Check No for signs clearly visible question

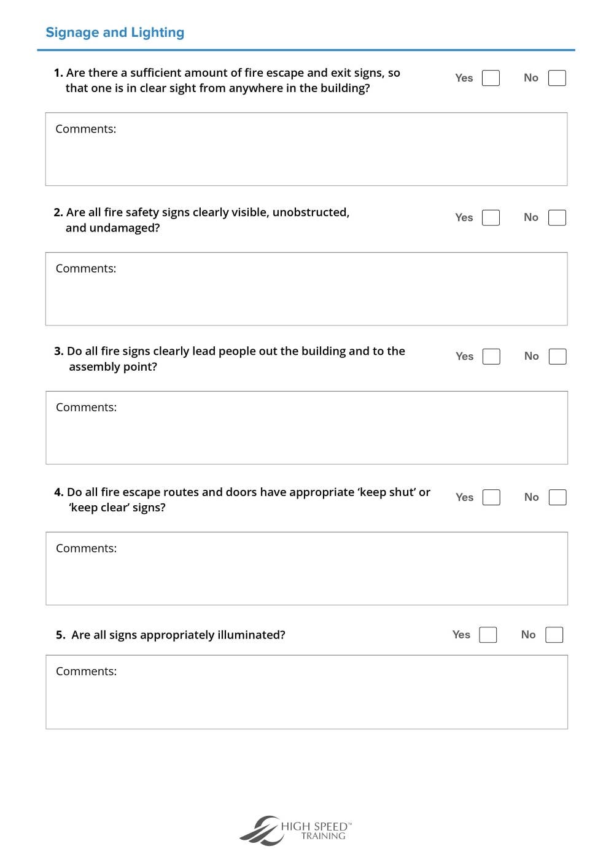[557, 217]
